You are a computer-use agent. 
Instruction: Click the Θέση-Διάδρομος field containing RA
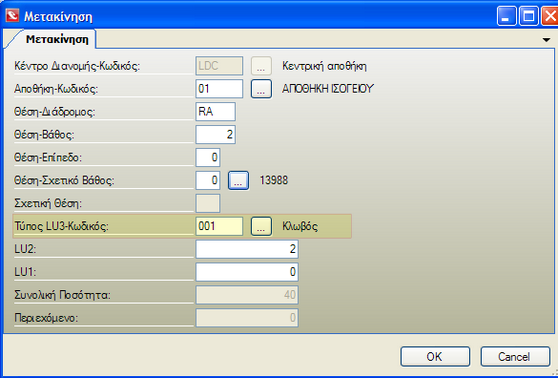215,112
